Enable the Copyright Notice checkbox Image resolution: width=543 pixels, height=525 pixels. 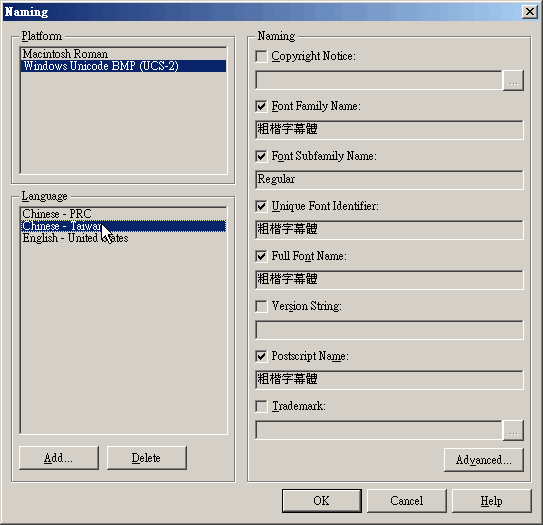click(x=261, y=56)
